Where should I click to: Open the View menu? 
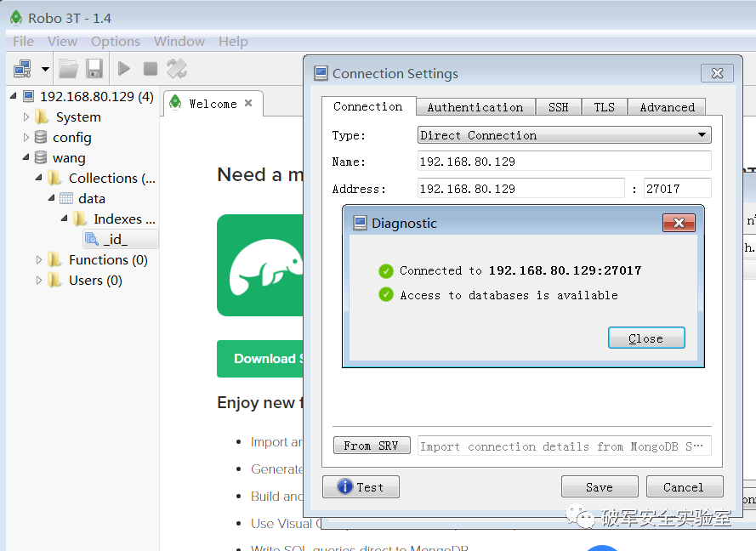62,42
